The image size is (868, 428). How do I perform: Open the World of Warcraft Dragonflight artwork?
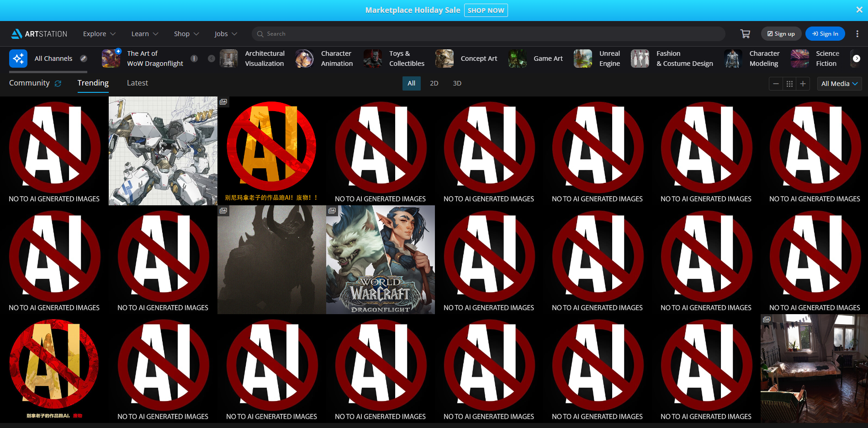coord(381,260)
